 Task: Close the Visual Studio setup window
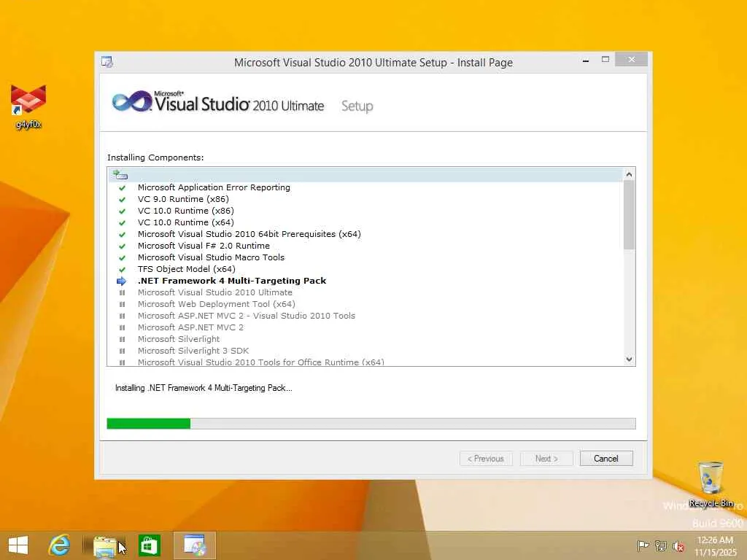pyautogui.click(x=631, y=60)
